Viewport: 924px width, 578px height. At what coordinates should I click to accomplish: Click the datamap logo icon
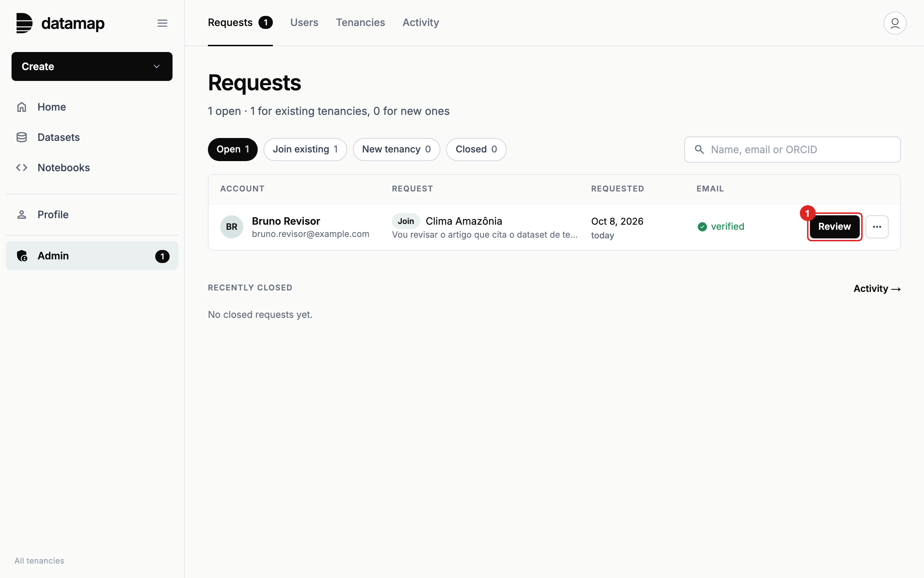tap(25, 23)
